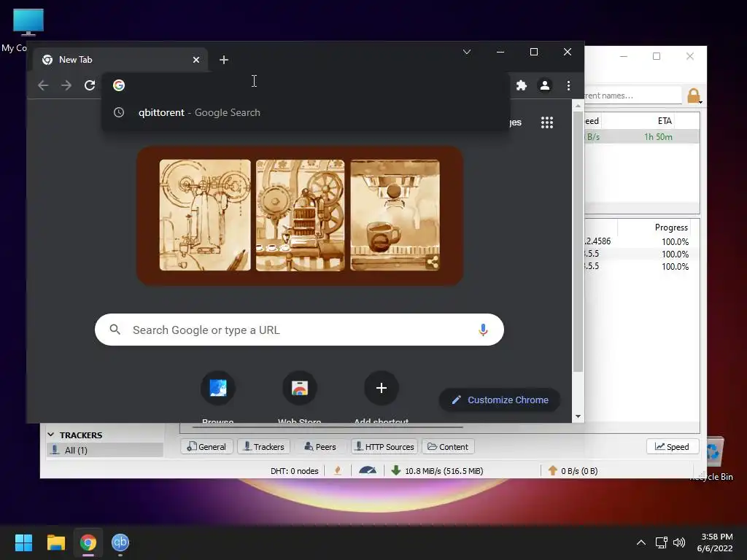The width and height of the screenshot is (747, 560).
Task: Open the Chrome profile avatar
Action: click(x=544, y=85)
